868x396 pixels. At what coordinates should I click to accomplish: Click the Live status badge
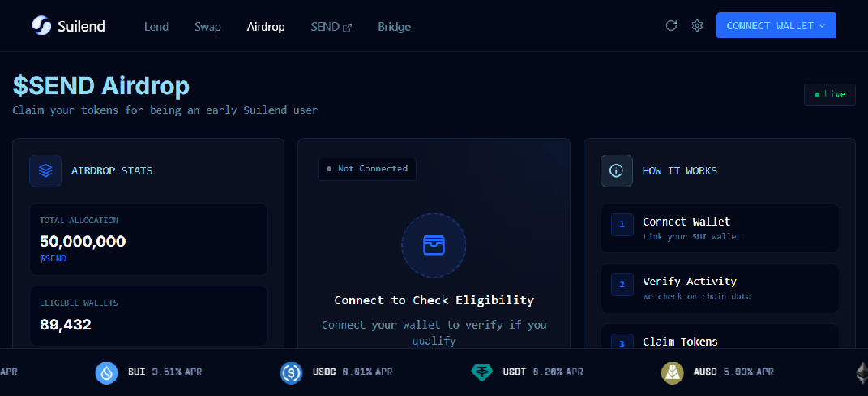pyautogui.click(x=829, y=94)
